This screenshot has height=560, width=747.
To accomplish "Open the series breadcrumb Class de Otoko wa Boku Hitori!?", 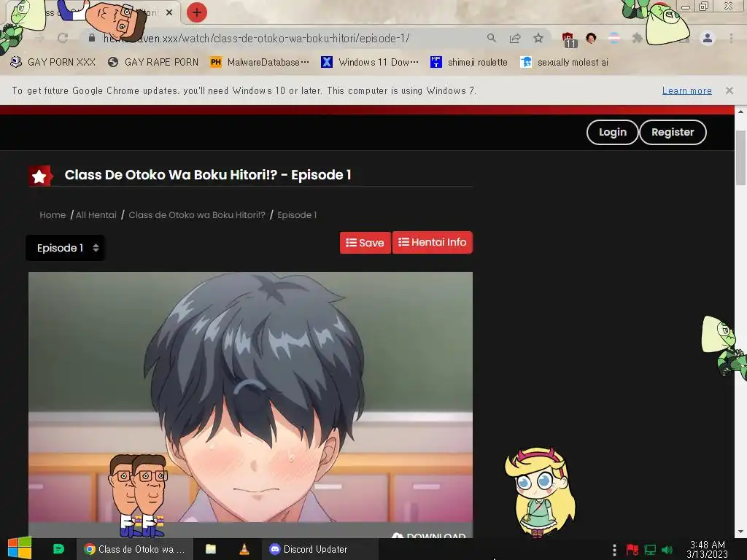I will click(197, 215).
